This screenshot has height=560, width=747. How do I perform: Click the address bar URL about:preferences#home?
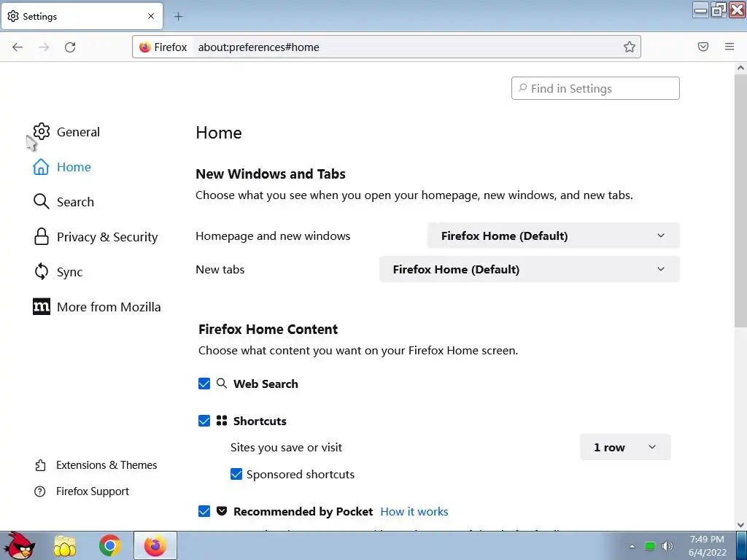(259, 47)
